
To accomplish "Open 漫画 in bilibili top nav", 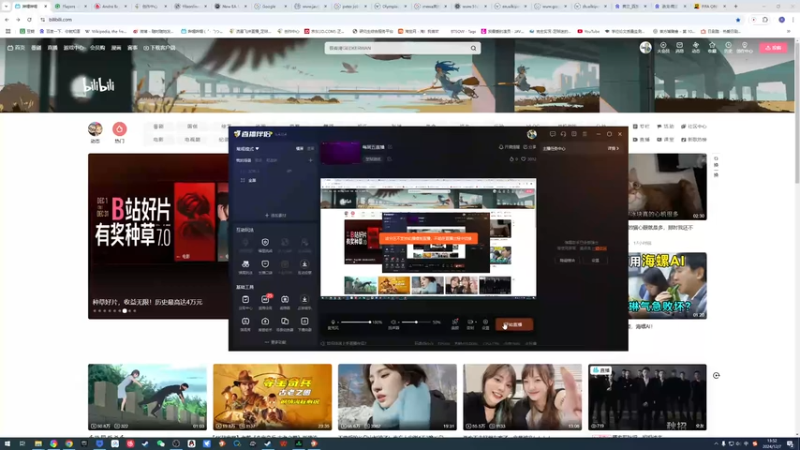I will [116, 48].
